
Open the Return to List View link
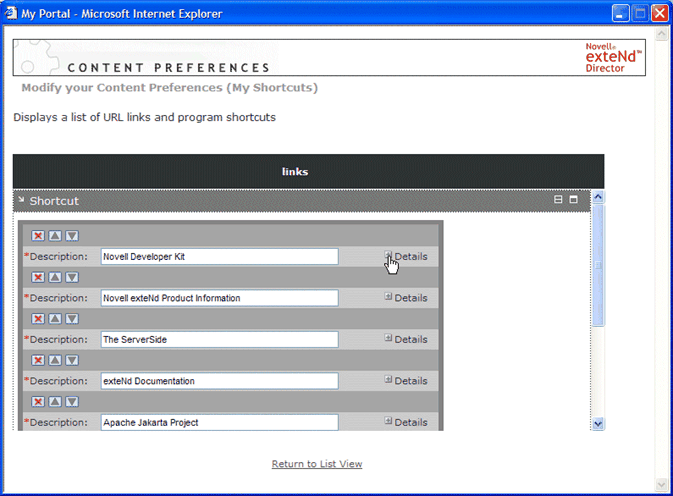317,464
